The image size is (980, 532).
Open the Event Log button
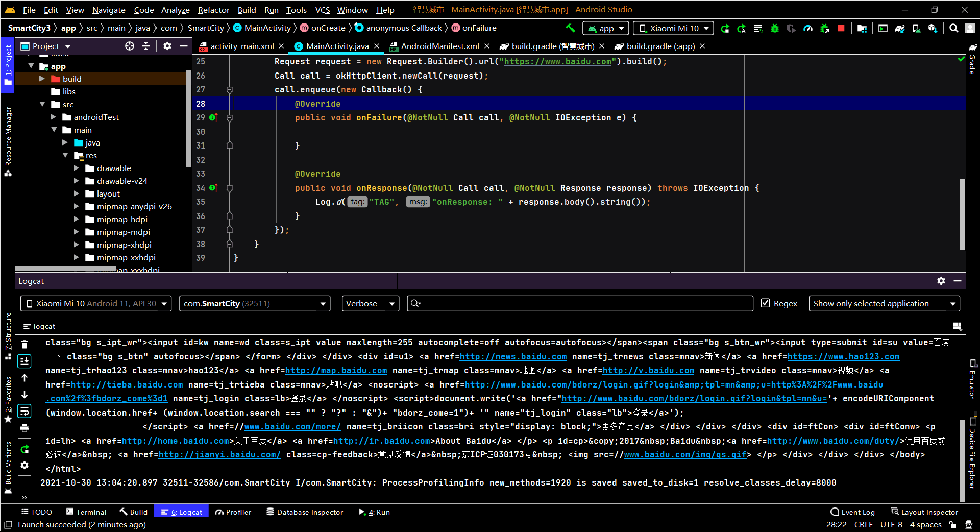(x=853, y=512)
